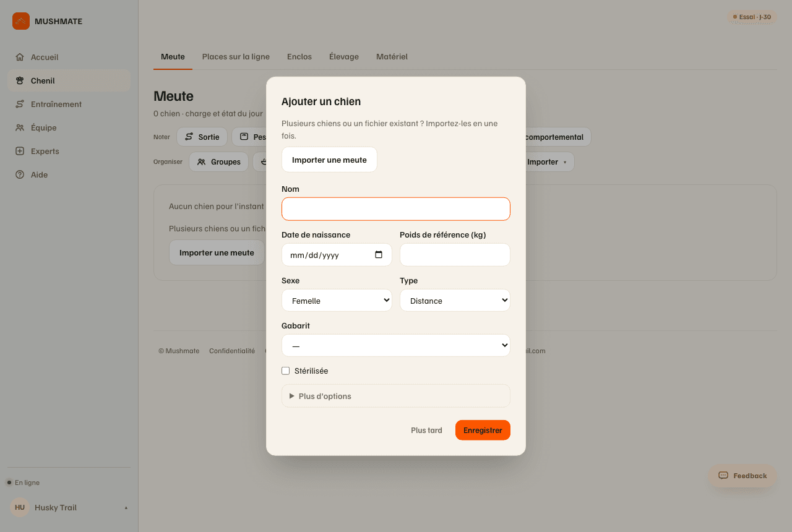Go to the Enclos tab
Viewport: 792px width, 532px height.
click(299, 57)
